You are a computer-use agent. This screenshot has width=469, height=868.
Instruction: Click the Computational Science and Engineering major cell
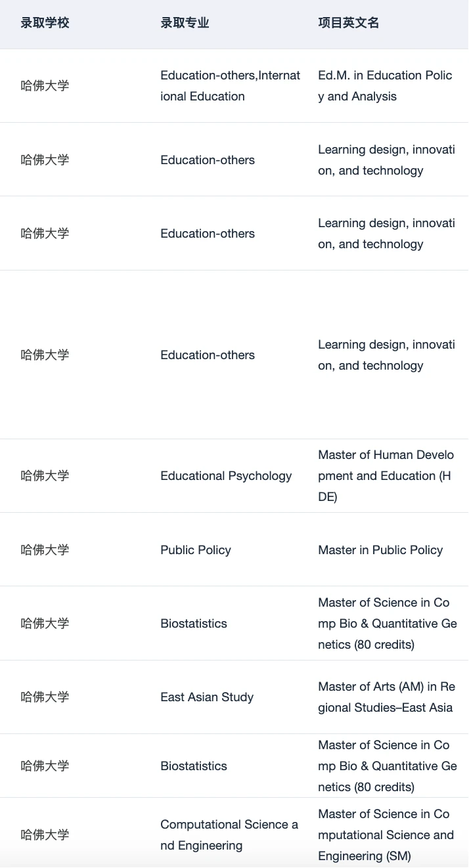tap(229, 835)
